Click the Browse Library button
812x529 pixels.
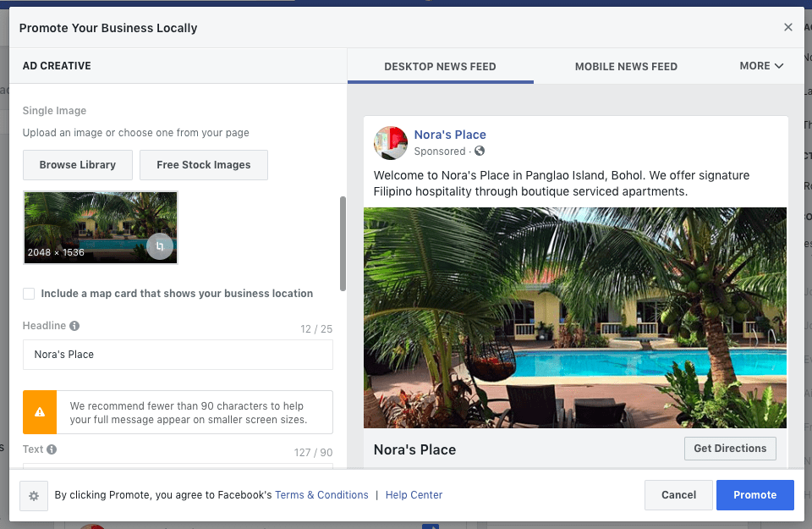tap(78, 165)
